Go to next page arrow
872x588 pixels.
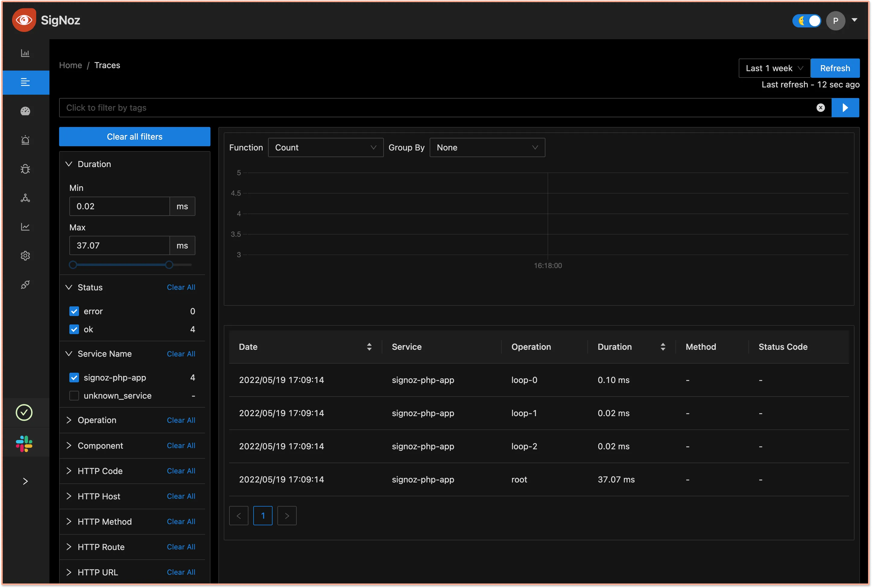287,516
